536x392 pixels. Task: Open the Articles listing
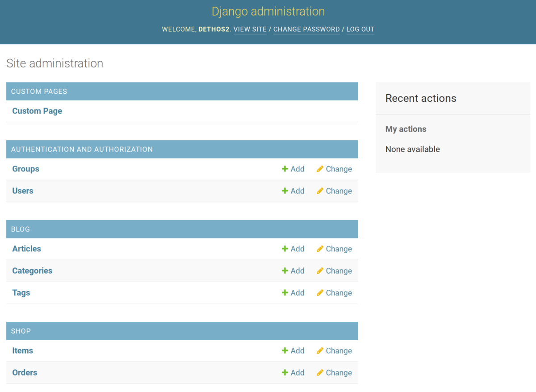26,249
